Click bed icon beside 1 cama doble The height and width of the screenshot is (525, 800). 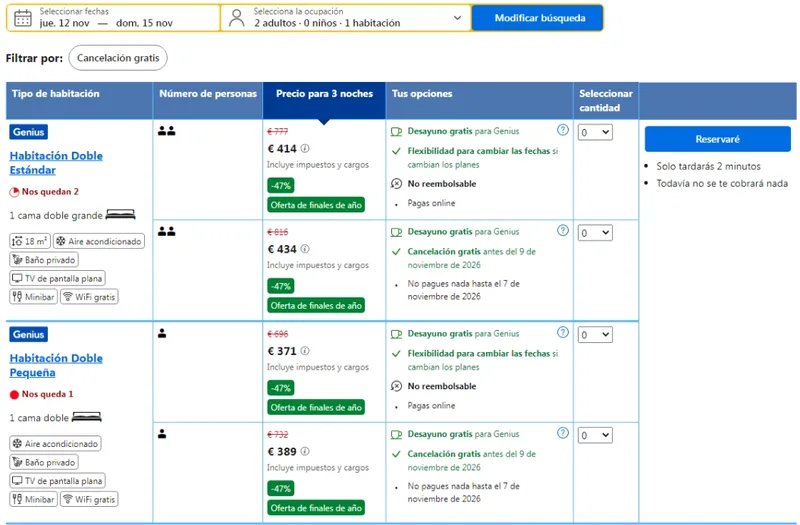point(87,417)
